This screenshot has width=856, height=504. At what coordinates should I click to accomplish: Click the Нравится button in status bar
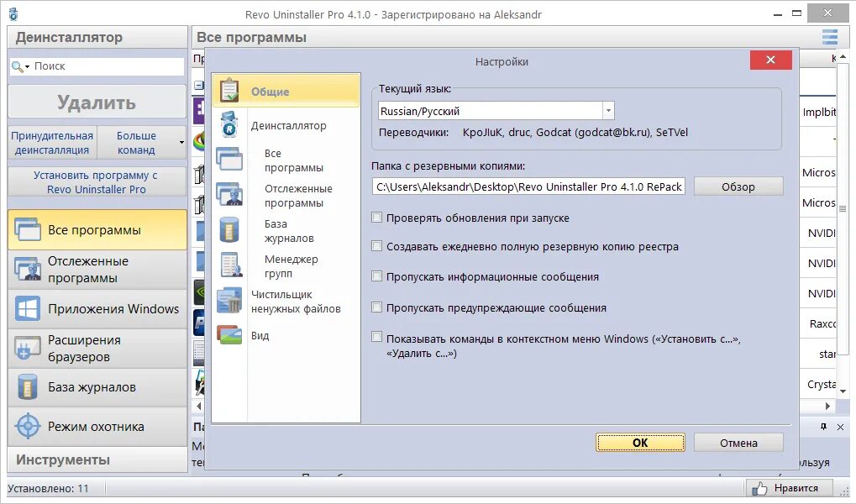click(x=789, y=487)
